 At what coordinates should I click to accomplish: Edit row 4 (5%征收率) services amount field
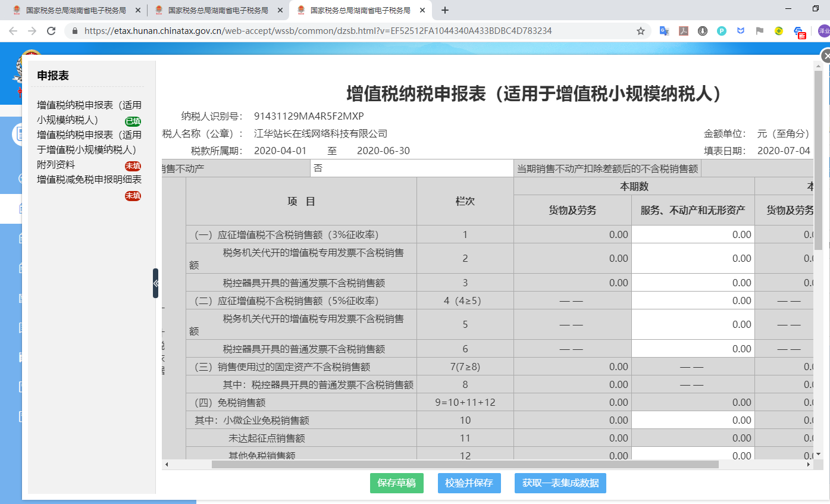[x=693, y=300]
